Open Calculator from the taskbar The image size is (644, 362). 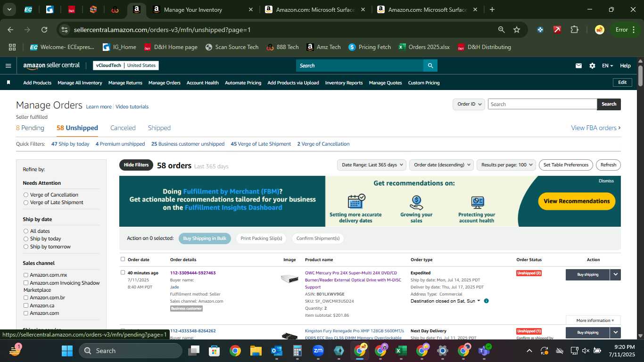tap(297, 351)
